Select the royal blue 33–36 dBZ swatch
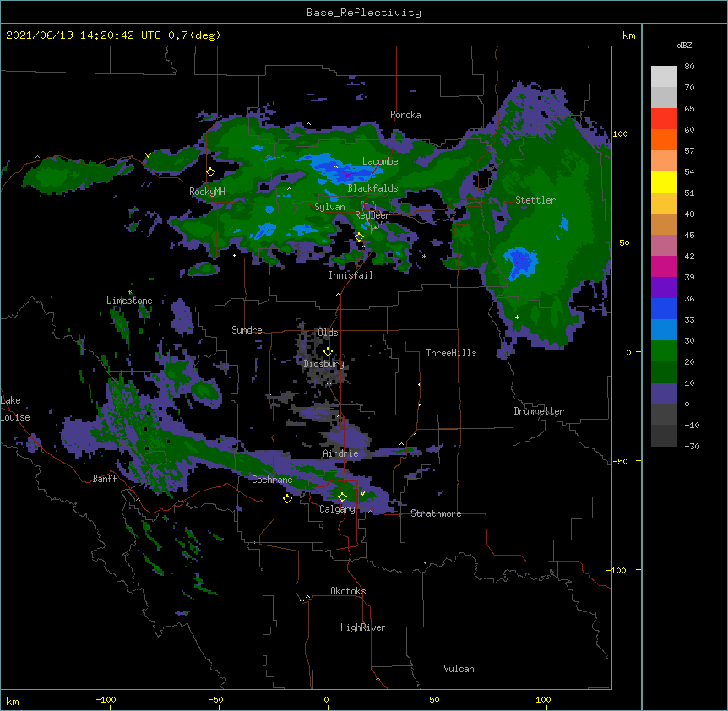This screenshot has width=728, height=711. pos(664,308)
